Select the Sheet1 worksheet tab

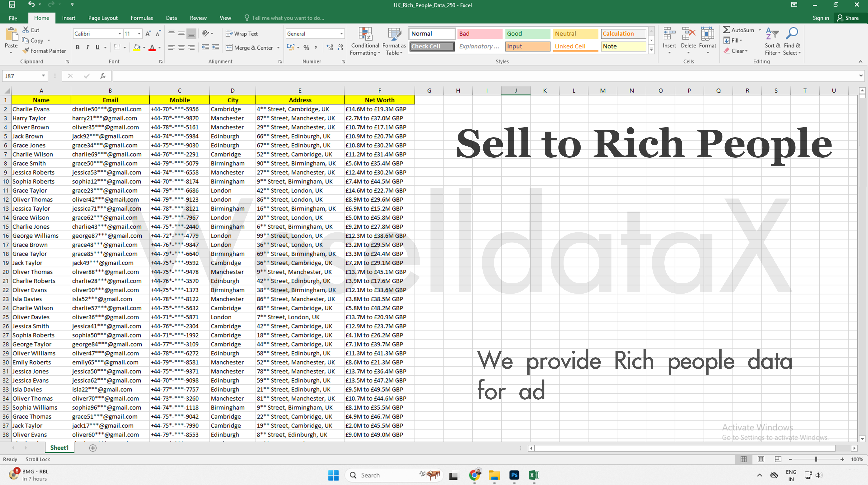[59, 448]
